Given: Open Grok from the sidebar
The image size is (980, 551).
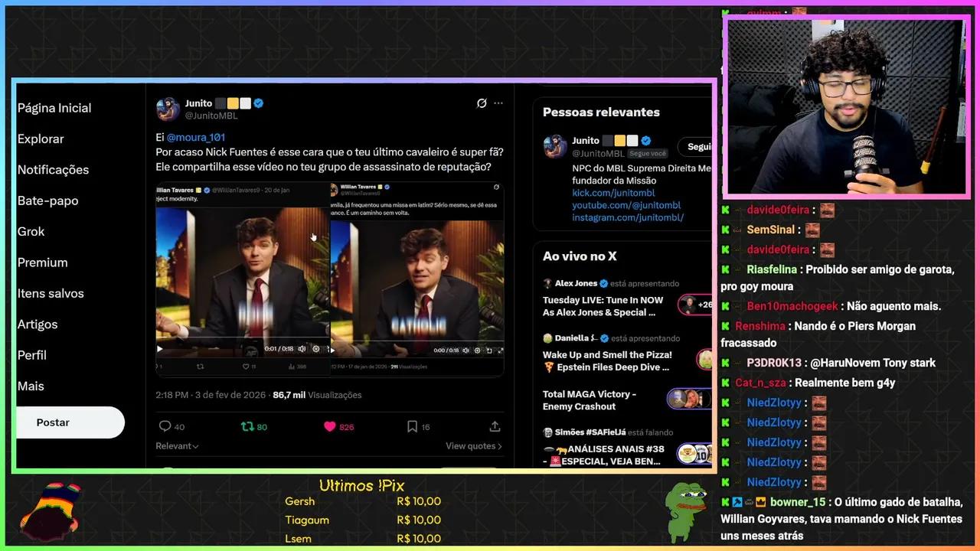Looking at the screenshot, I should (31, 231).
